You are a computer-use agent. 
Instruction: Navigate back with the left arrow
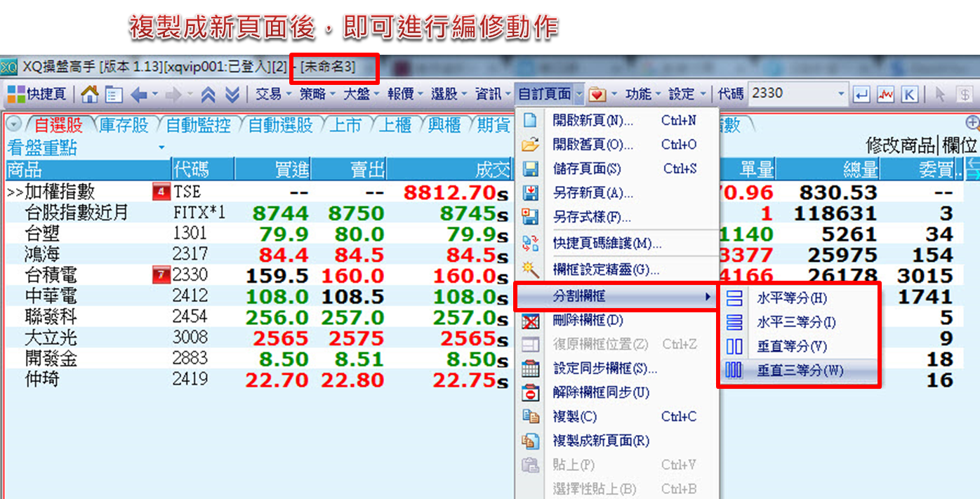click(x=138, y=94)
